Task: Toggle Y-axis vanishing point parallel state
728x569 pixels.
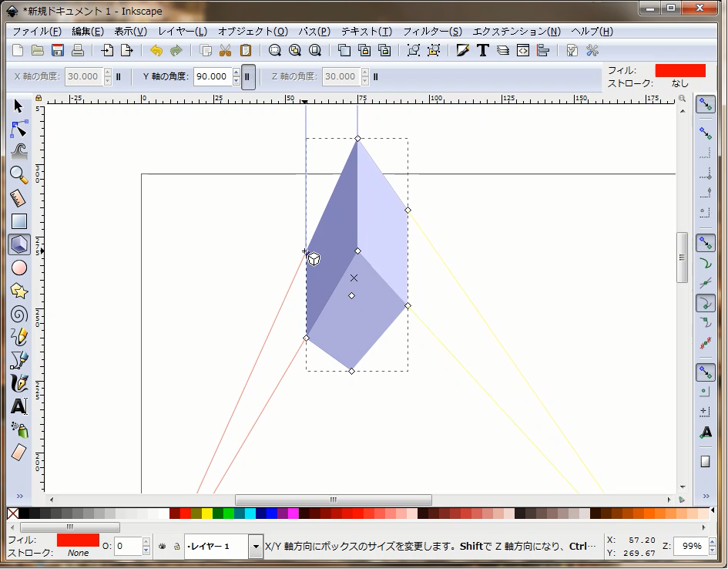Action: click(x=248, y=77)
